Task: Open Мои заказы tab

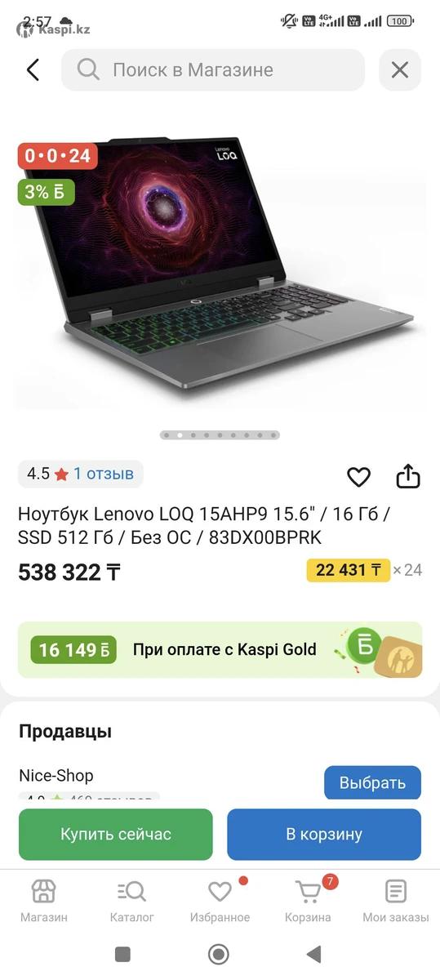Action: [396, 901]
